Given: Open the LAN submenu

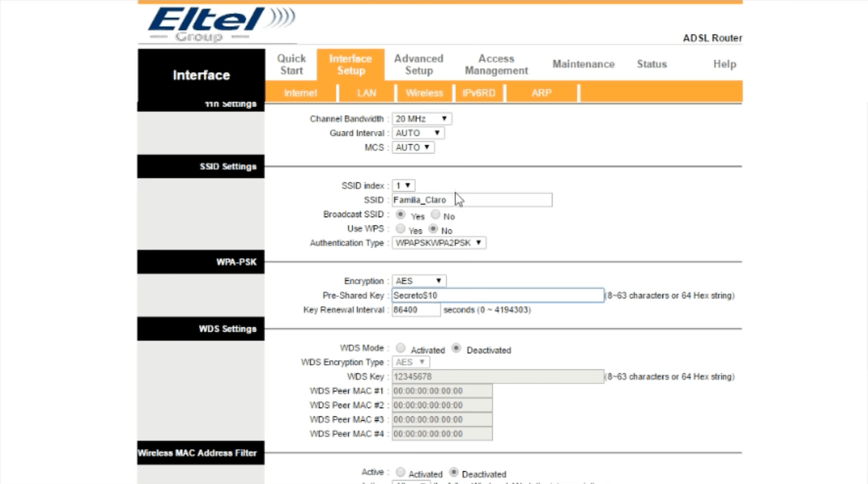Looking at the screenshot, I should coord(366,93).
